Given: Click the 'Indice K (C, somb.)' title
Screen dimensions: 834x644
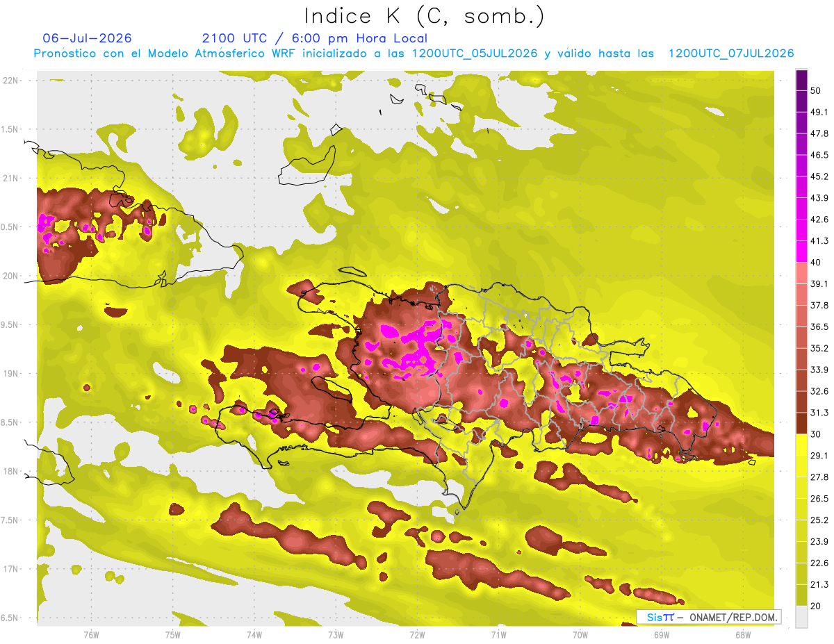Looking at the screenshot, I should point(425,17).
